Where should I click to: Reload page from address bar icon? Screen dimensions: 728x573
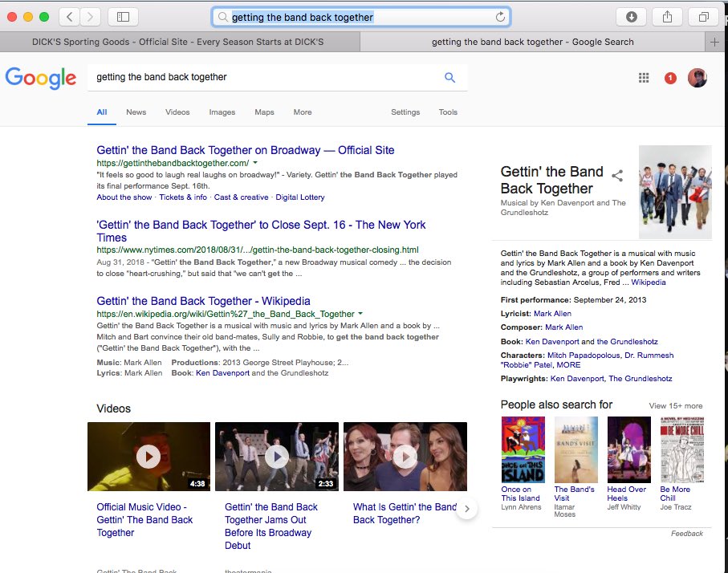[500, 17]
